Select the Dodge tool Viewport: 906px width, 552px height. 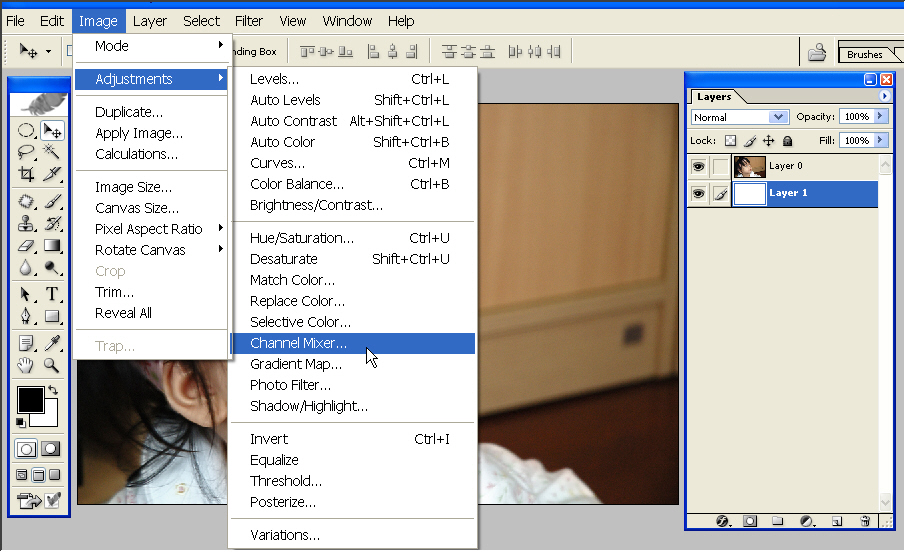(x=53, y=268)
